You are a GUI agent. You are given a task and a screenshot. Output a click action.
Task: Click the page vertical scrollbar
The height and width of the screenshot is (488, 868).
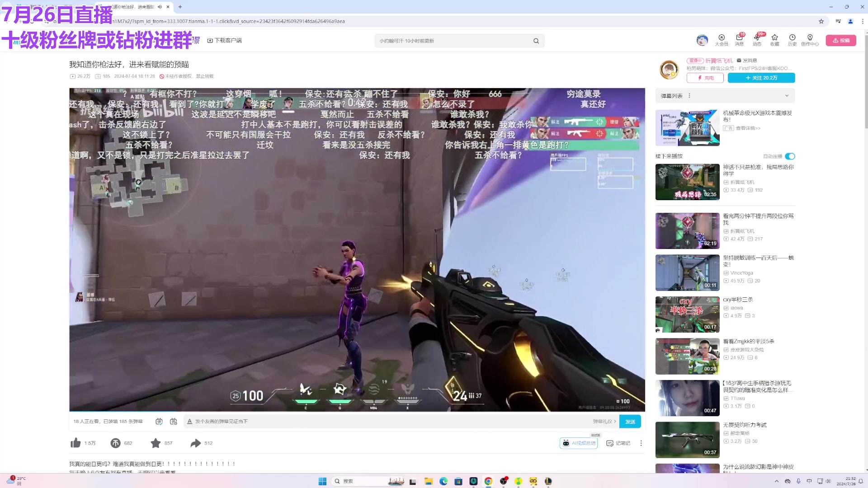[865, 81]
